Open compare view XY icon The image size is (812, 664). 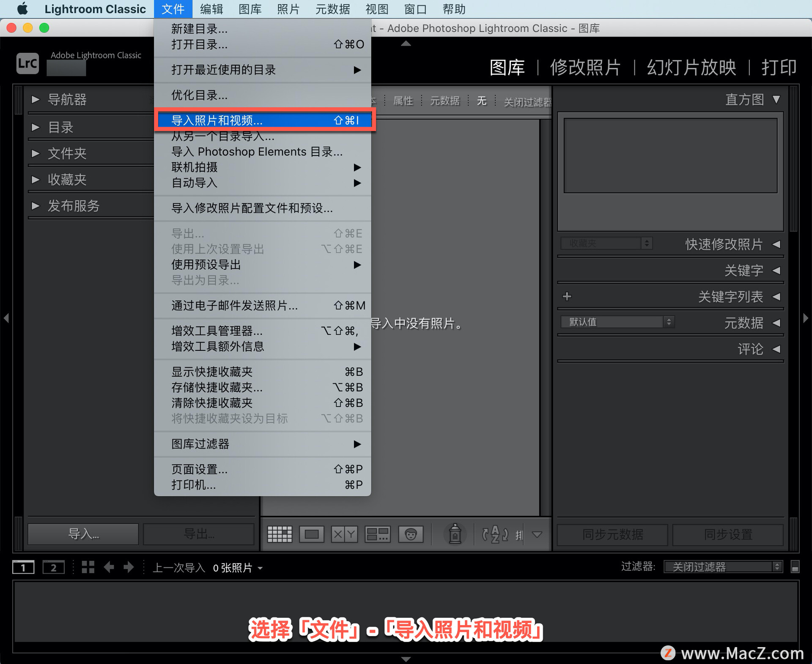click(x=344, y=534)
